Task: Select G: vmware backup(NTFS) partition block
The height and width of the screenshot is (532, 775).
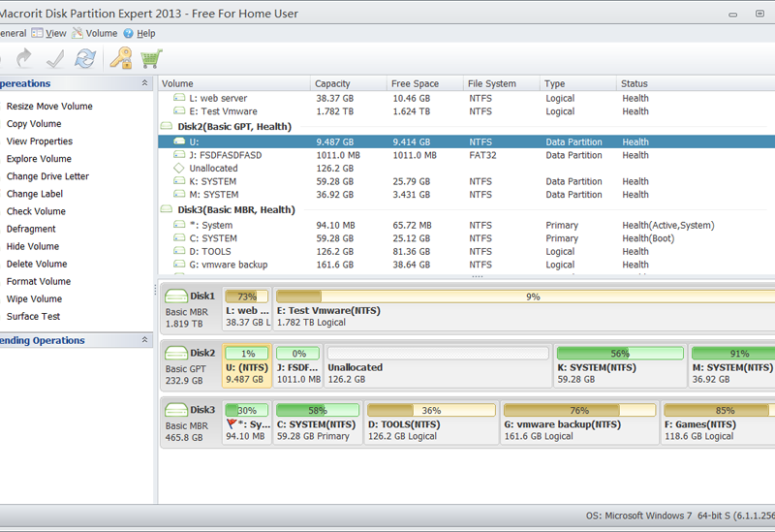Action: click(x=579, y=422)
